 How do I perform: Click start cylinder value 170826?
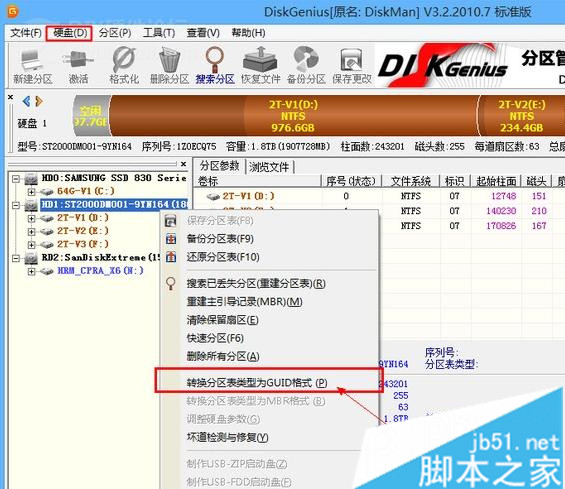tap(501, 226)
